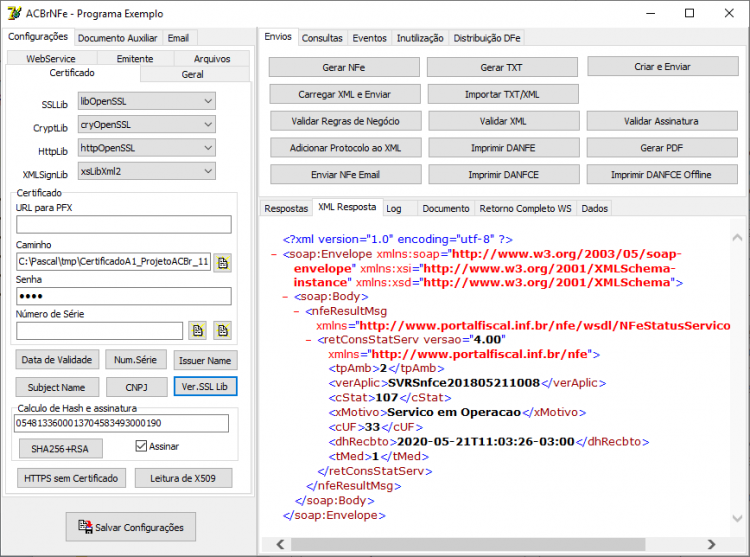750x557 pixels.
Task: Collapse the soap:Envelope XML node
Action: click(x=274, y=254)
